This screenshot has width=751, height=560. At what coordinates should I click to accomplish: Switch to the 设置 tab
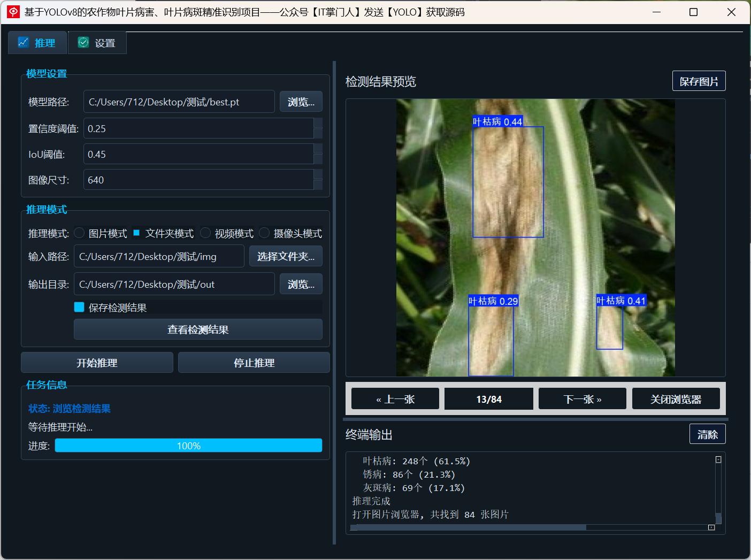[x=97, y=42]
